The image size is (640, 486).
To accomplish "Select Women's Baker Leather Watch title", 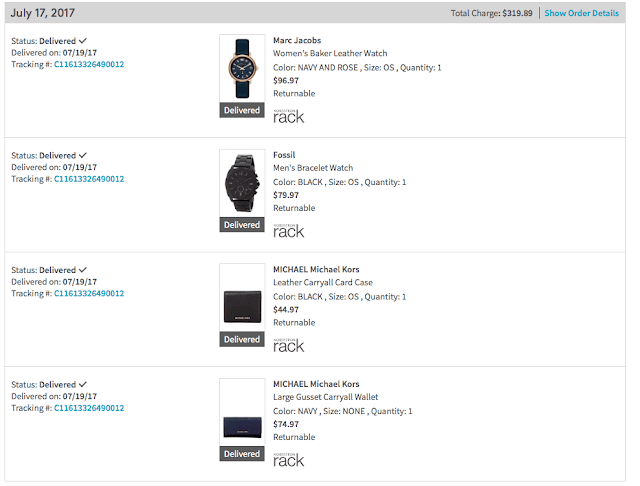I will [330, 53].
